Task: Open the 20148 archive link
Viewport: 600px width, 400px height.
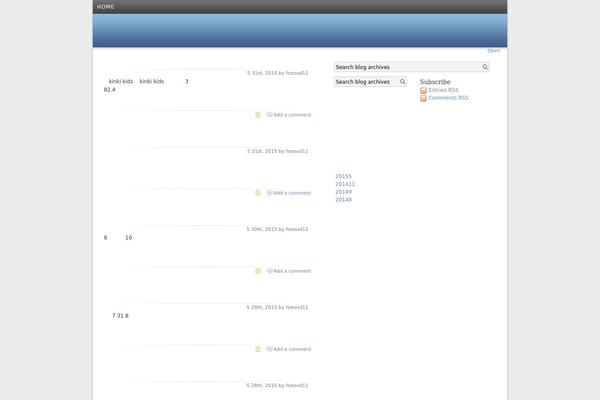Action: click(343, 200)
